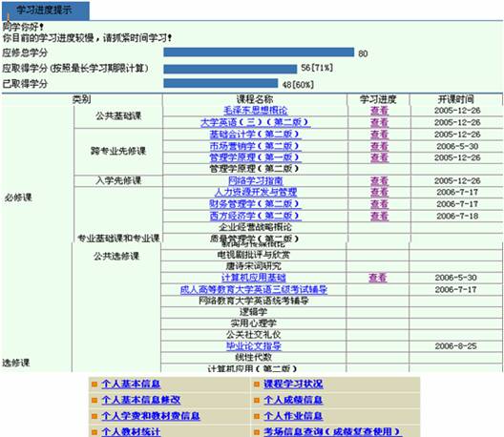Open 大学英语（三）（第二版） course

pyautogui.click(x=255, y=122)
